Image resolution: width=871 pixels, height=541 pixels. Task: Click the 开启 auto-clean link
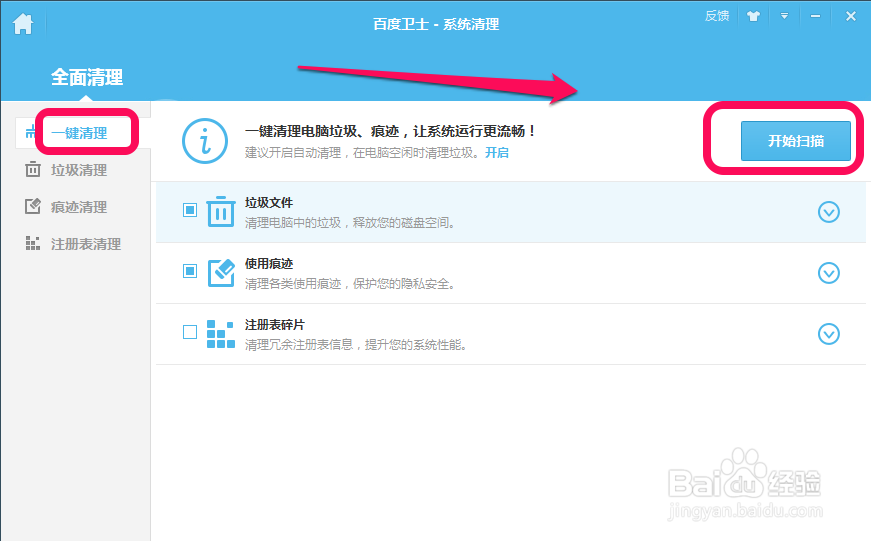[497, 153]
